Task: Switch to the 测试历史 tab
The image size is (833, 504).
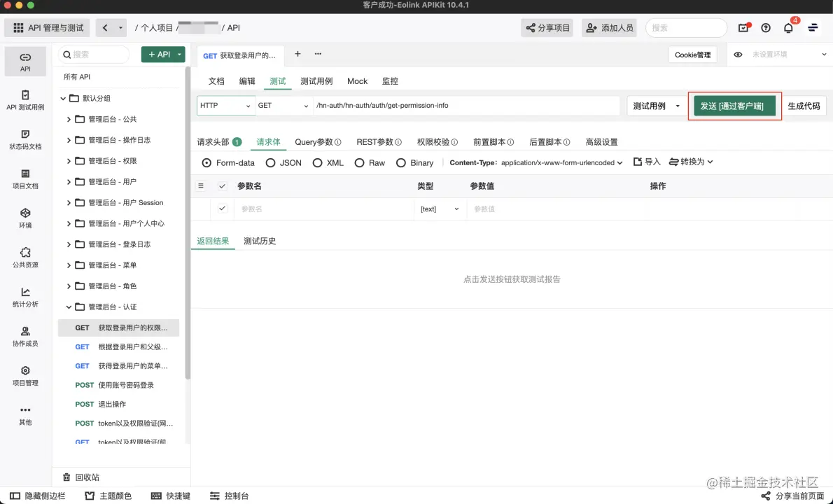Action: click(x=260, y=241)
